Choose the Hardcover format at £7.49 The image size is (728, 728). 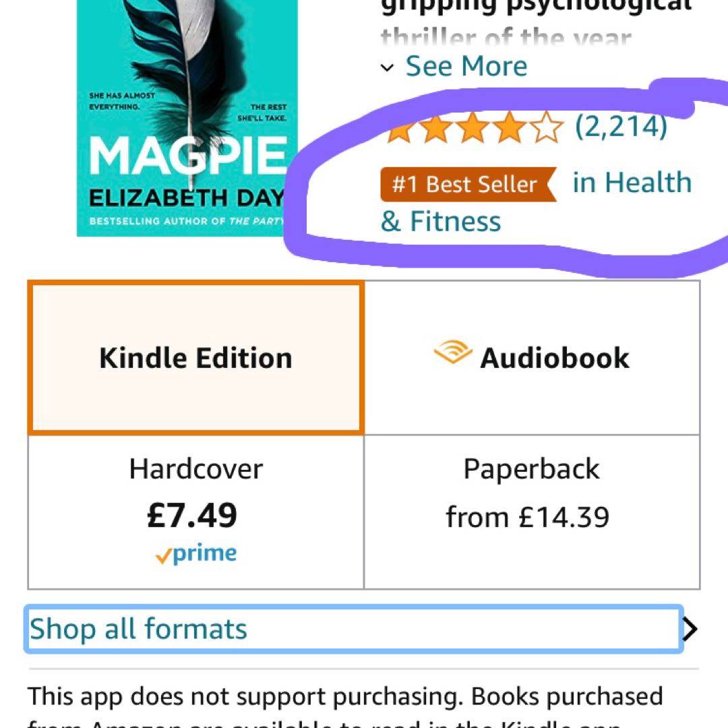tap(196, 512)
